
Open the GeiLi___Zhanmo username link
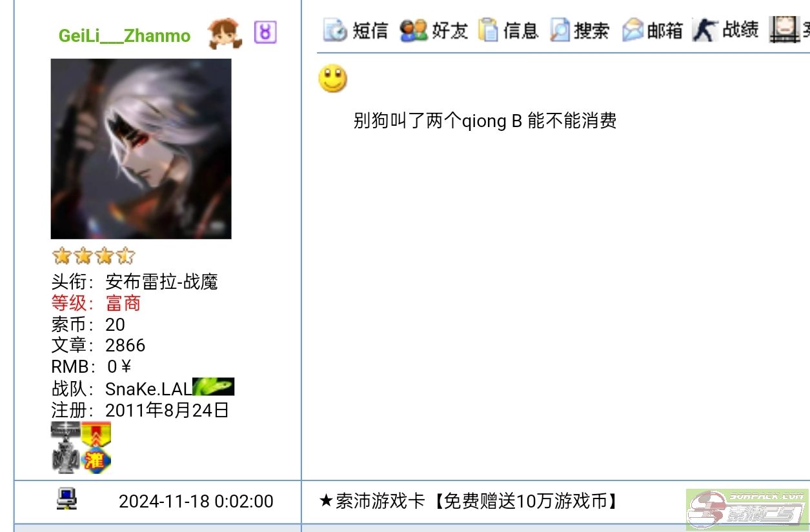125,35
